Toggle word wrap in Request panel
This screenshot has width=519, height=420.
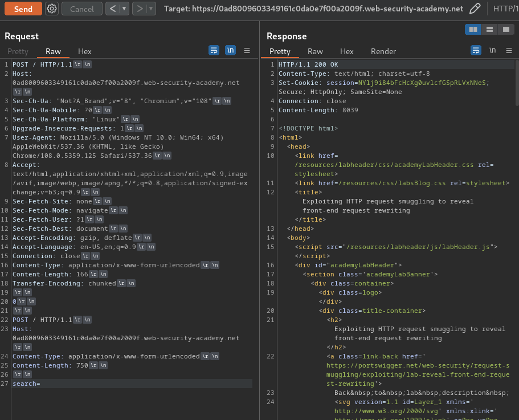coord(214,50)
